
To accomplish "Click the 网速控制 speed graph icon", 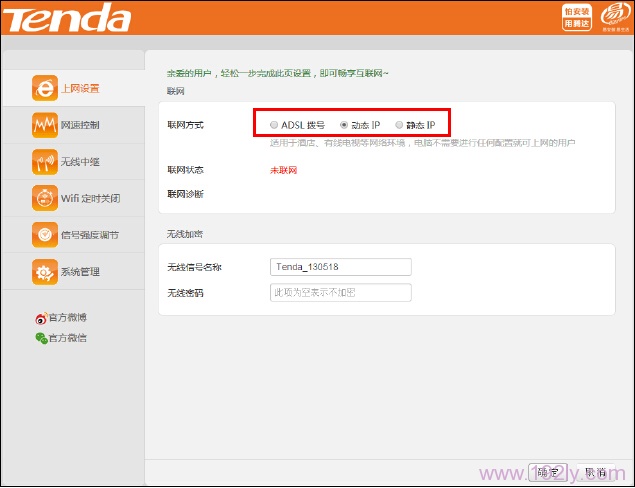I will point(45,125).
